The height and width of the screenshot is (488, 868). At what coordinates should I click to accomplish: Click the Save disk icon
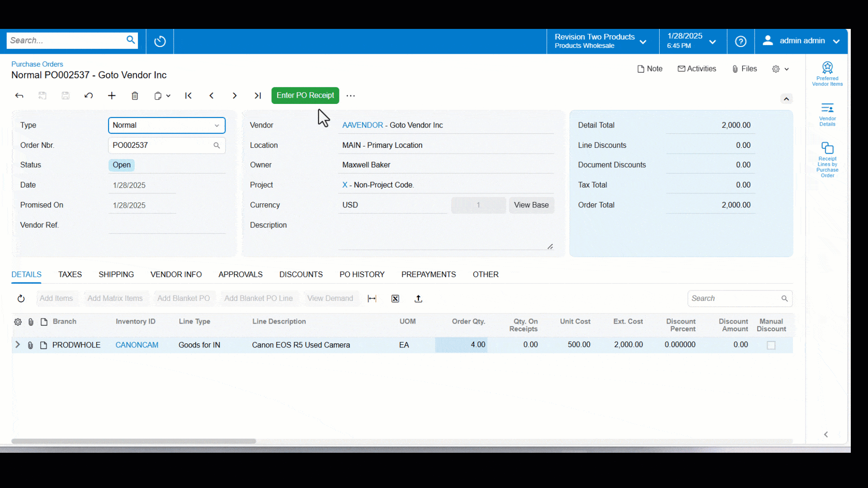(66, 96)
